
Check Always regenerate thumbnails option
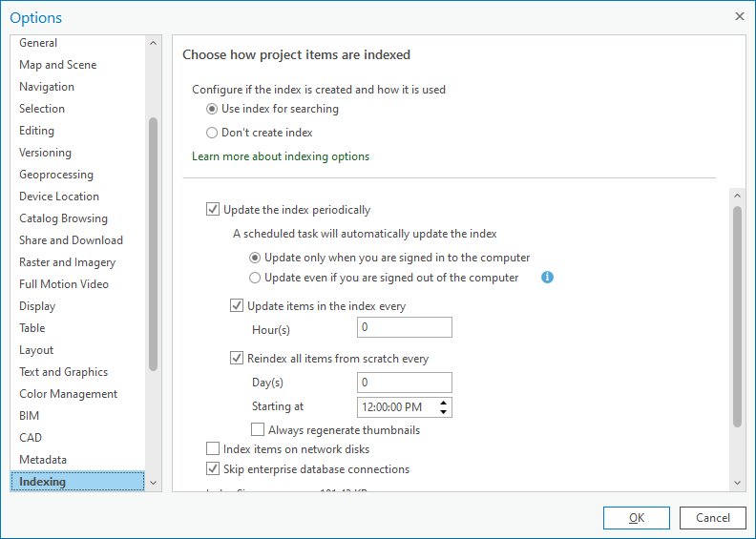pyautogui.click(x=258, y=430)
